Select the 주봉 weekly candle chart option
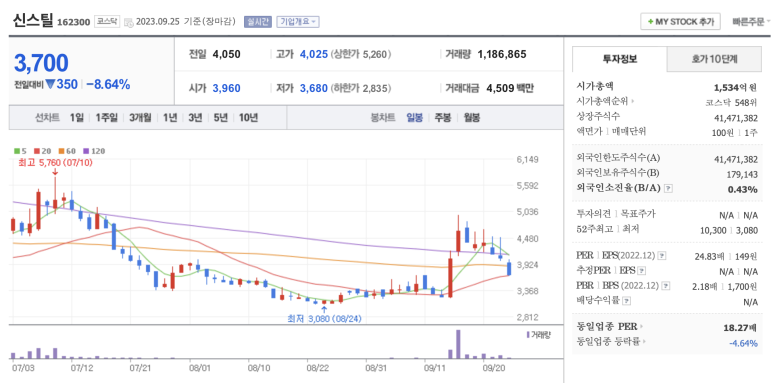Screen dimensions: 773x383 tap(442, 118)
